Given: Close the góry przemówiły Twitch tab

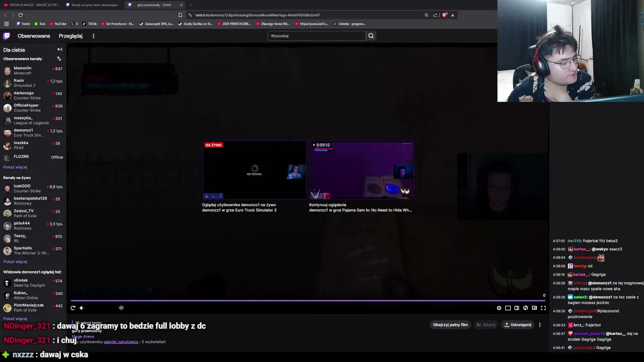Looking at the screenshot, I should 181,5.
